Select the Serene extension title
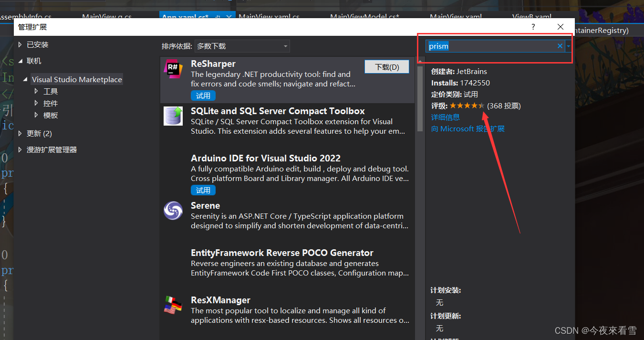Image resolution: width=644 pixels, height=340 pixels. tap(206, 205)
